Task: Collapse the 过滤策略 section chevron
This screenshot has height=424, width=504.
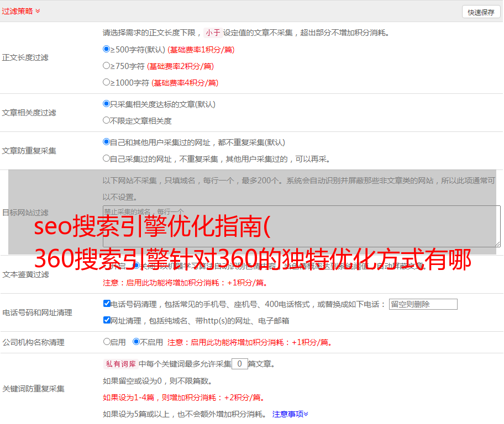Action: tap(38, 11)
